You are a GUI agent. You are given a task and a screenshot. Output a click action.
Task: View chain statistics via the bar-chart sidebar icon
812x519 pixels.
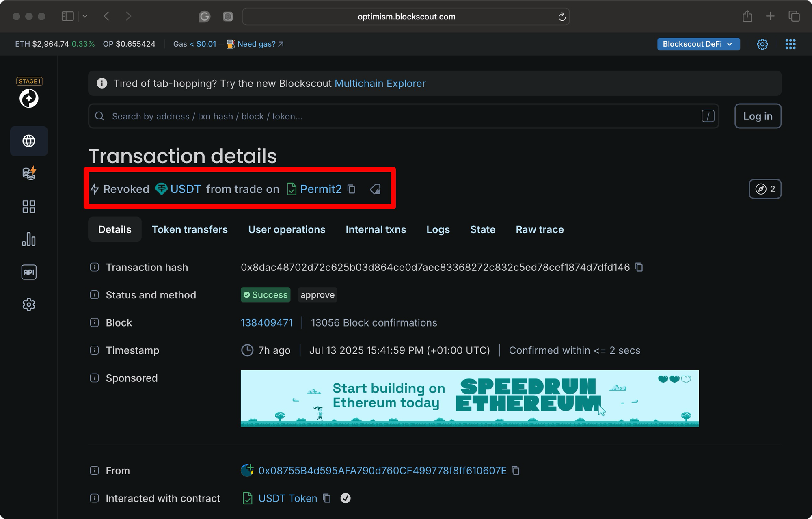tap(29, 239)
